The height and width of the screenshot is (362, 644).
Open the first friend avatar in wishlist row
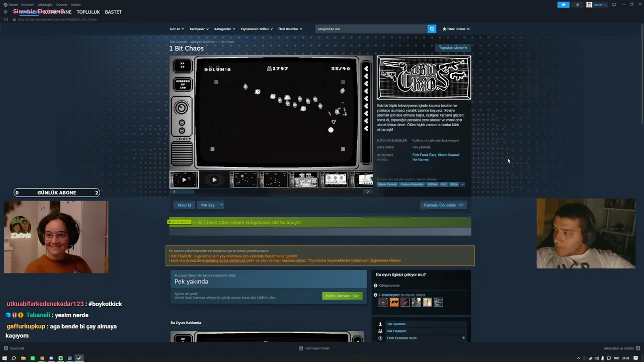coord(383,302)
